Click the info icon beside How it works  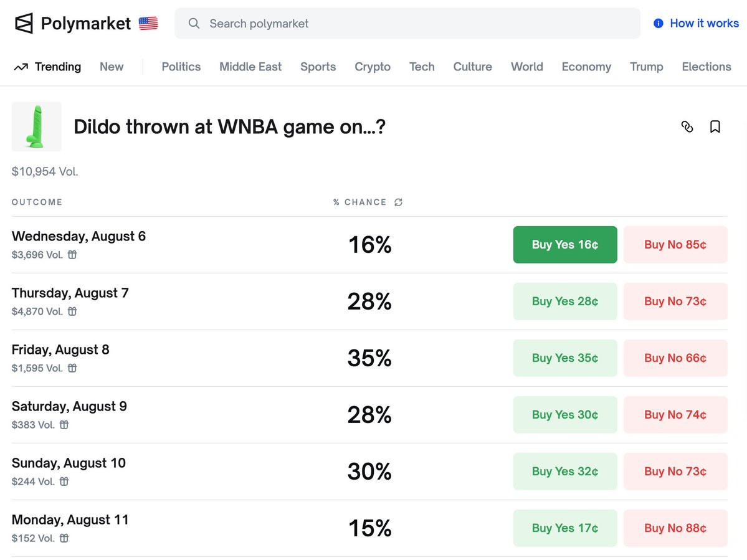[659, 24]
